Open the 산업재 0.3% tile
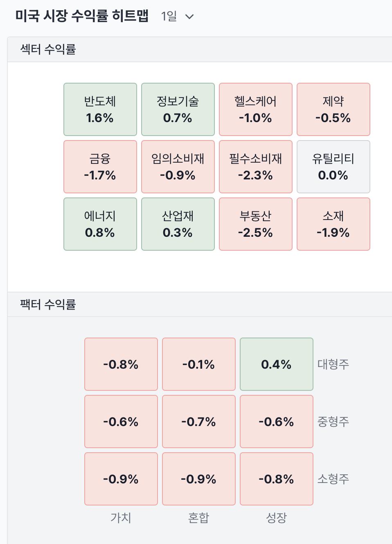This screenshot has height=544, width=392. pyautogui.click(x=178, y=224)
